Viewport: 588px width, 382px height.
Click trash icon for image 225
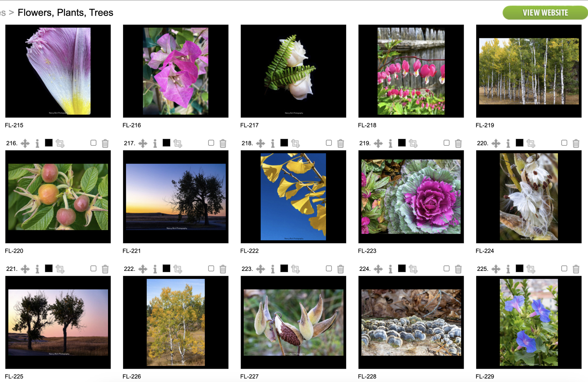576,269
